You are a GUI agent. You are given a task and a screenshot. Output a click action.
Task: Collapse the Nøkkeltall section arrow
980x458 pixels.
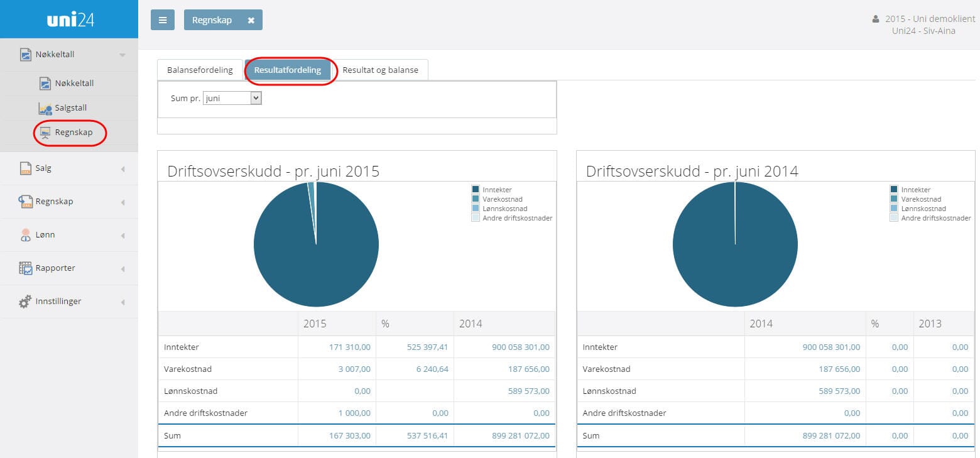tap(122, 55)
